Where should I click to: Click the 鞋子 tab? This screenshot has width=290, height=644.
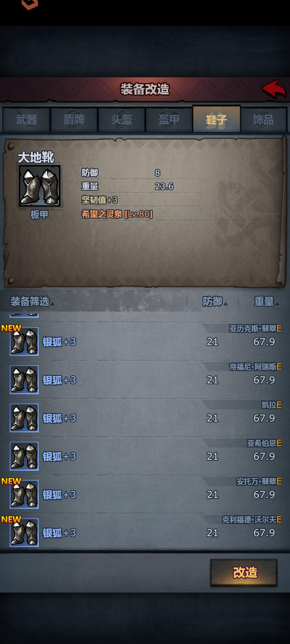pos(216,119)
